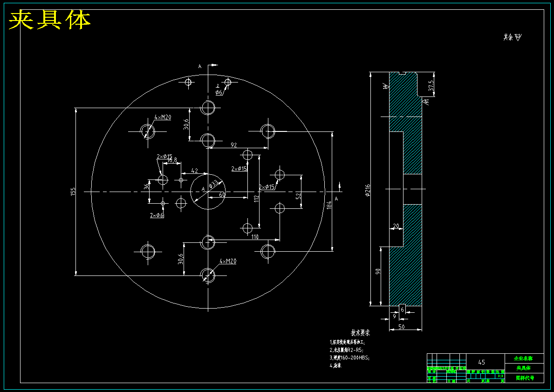Select the Ø216 diameter dimension text
The width and height of the screenshot is (554, 392).
(368, 190)
